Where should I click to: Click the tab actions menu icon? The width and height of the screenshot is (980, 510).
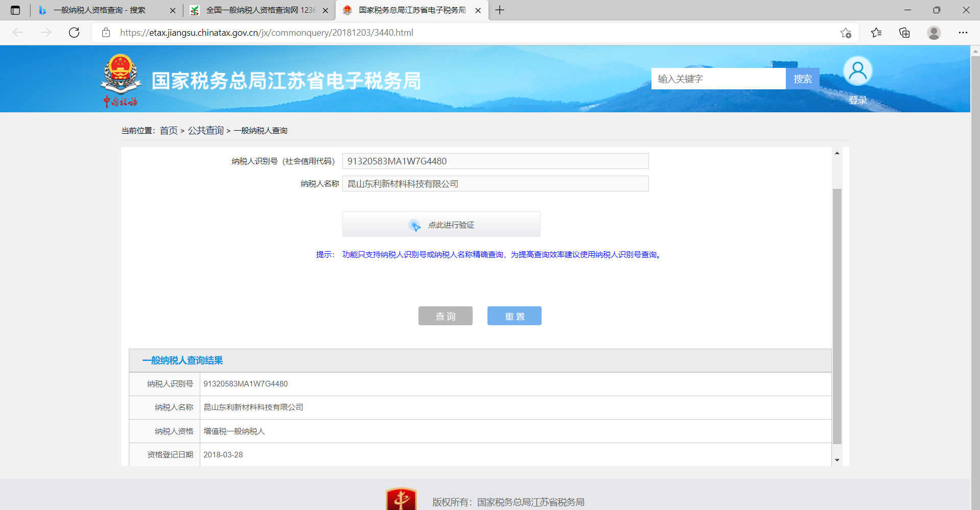click(x=15, y=10)
